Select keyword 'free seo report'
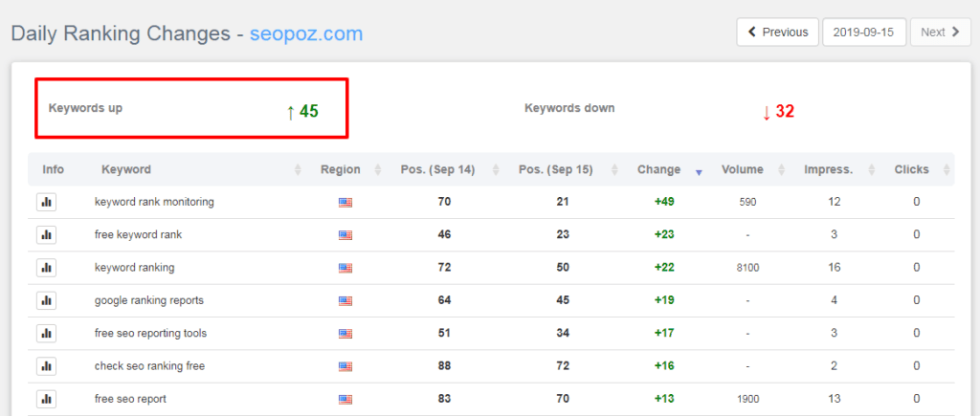The width and height of the screenshot is (980, 416). pyautogui.click(x=130, y=399)
